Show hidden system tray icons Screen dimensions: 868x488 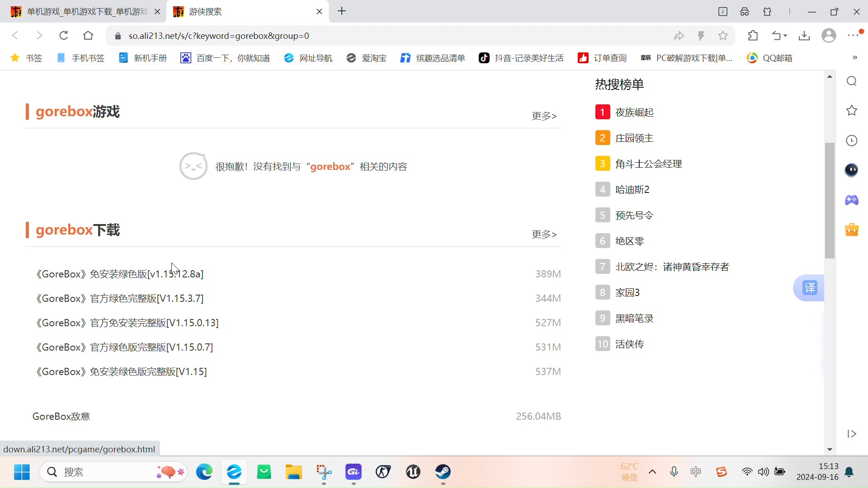[652, 472]
